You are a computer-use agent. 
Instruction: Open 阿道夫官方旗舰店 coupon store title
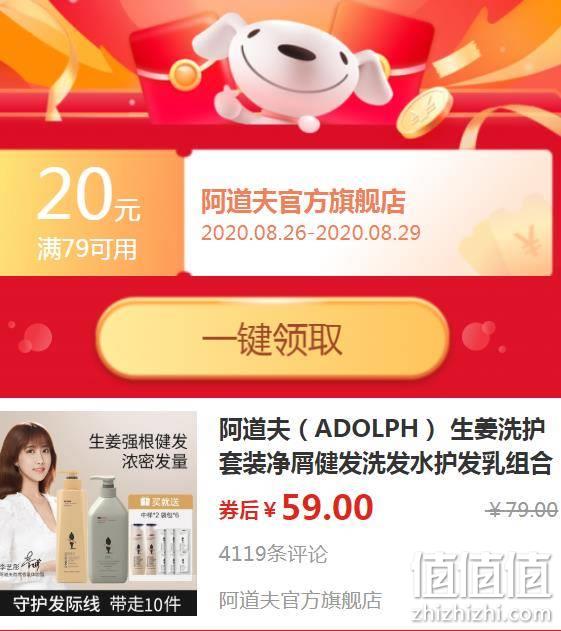pos(303,201)
